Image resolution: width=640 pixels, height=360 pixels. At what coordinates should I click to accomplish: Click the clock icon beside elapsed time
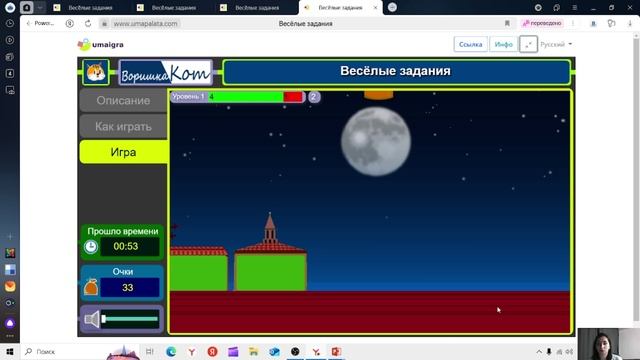pyautogui.click(x=91, y=247)
